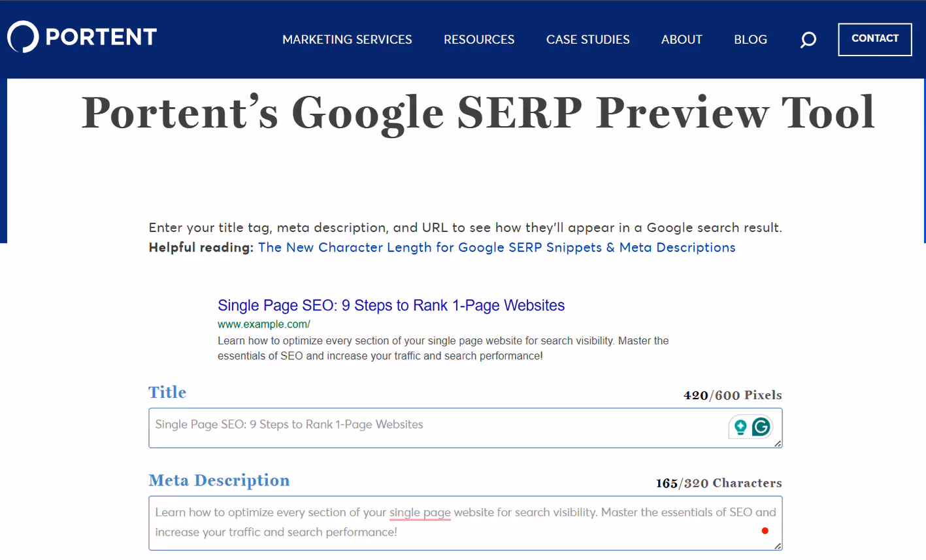
Task: Go to Case Studies
Action: pos(587,40)
